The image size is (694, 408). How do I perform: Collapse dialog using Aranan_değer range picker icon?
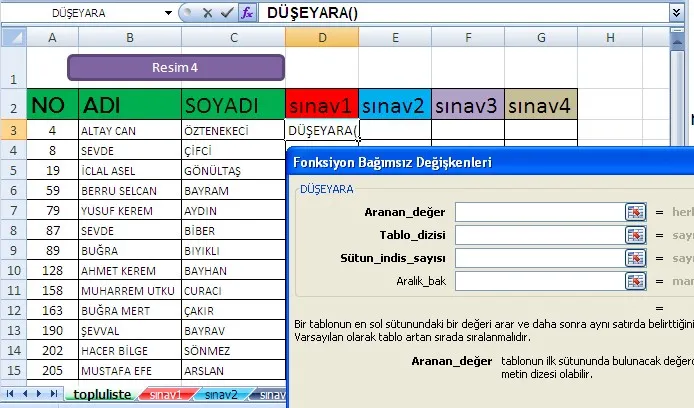point(634,212)
